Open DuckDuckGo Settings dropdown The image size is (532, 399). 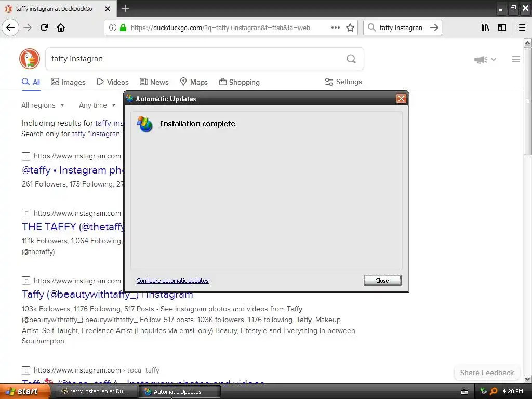pyautogui.click(x=343, y=82)
